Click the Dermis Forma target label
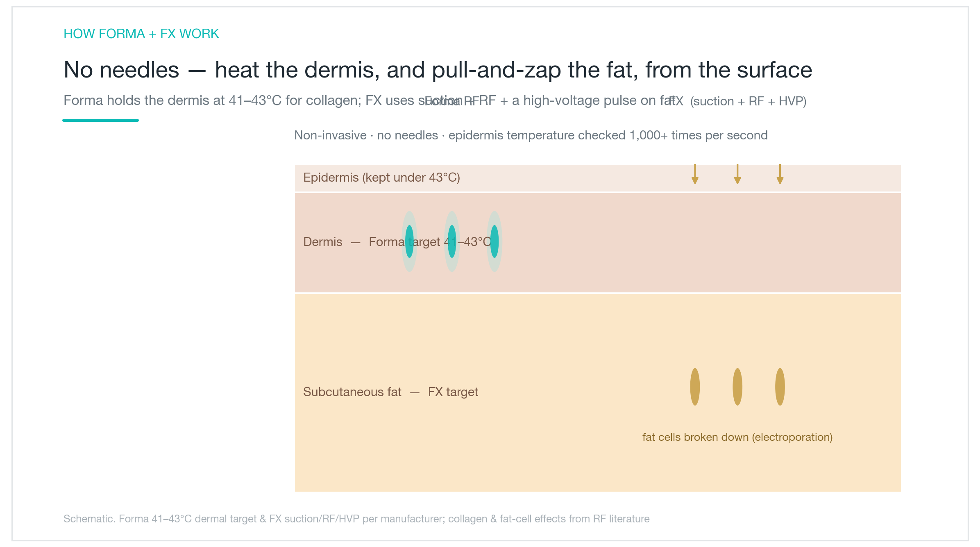 tap(397, 242)
